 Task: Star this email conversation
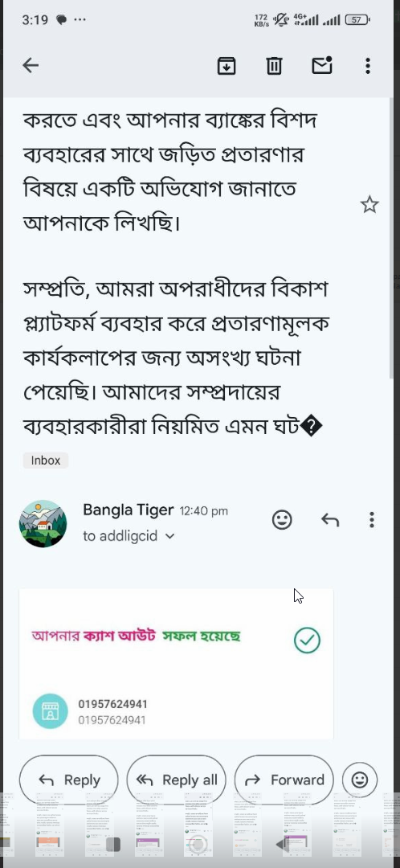[369, 205]
